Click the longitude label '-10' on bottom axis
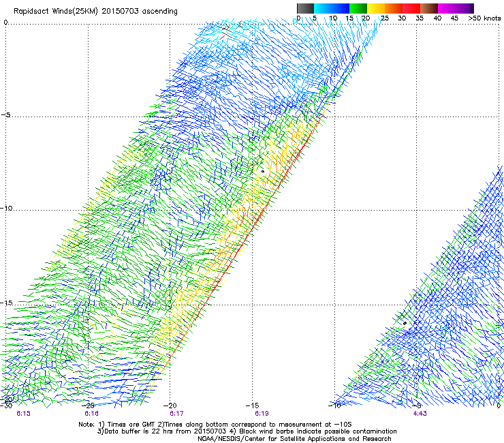The width and height of the screenshot is (504, 443). (x=334, y=406)
